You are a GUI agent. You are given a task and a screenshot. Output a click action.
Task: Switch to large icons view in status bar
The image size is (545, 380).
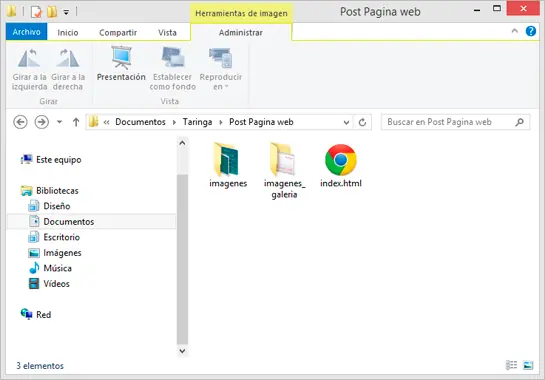tap(528, 365)
